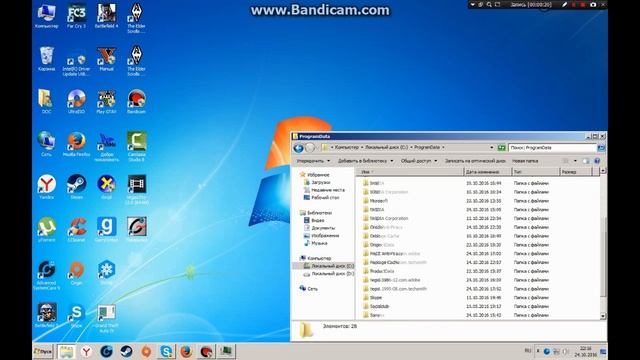Sort by the Тип column header
The height and width of the screenshot is (360, 640).
coord(535,172)
